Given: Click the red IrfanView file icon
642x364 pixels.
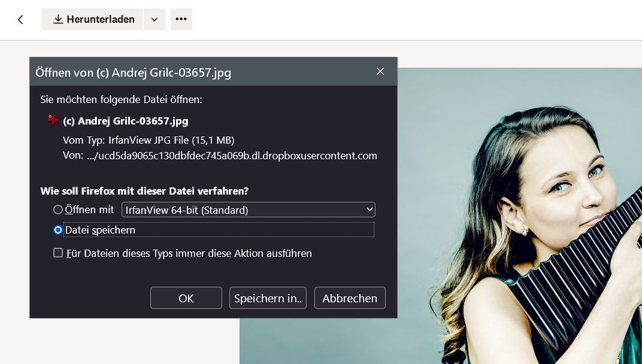Looking at the screenshot, I should coord(53,120).
